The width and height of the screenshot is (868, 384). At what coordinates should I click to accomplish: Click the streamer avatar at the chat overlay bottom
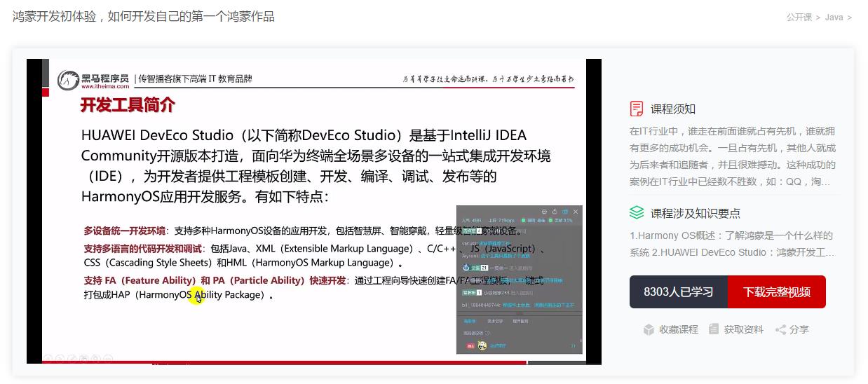coord(482,345)
